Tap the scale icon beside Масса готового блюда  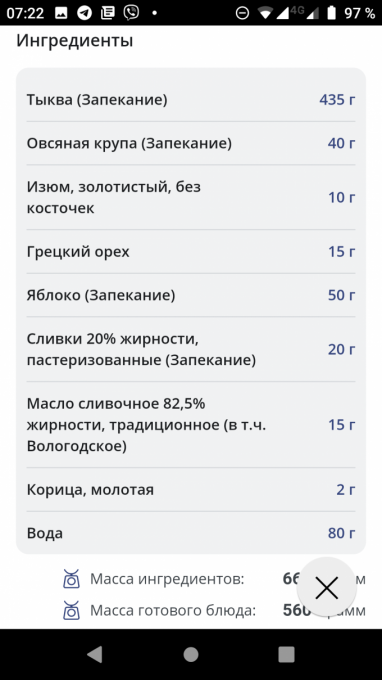point(71,610)
